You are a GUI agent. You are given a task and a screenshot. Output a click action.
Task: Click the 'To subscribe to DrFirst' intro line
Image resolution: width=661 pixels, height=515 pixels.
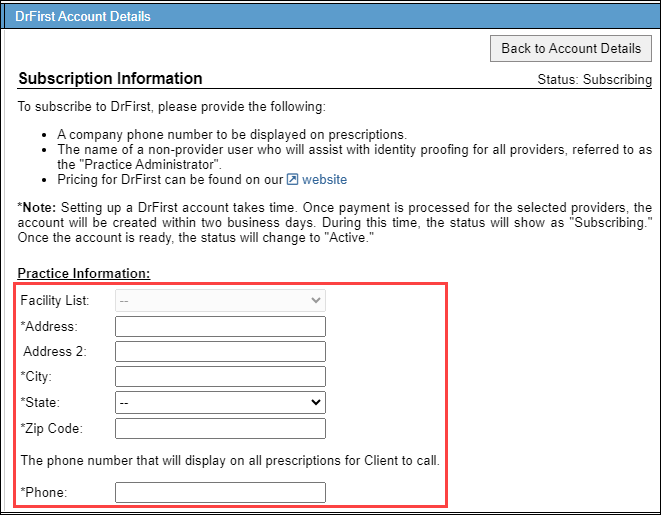[172, 107]
